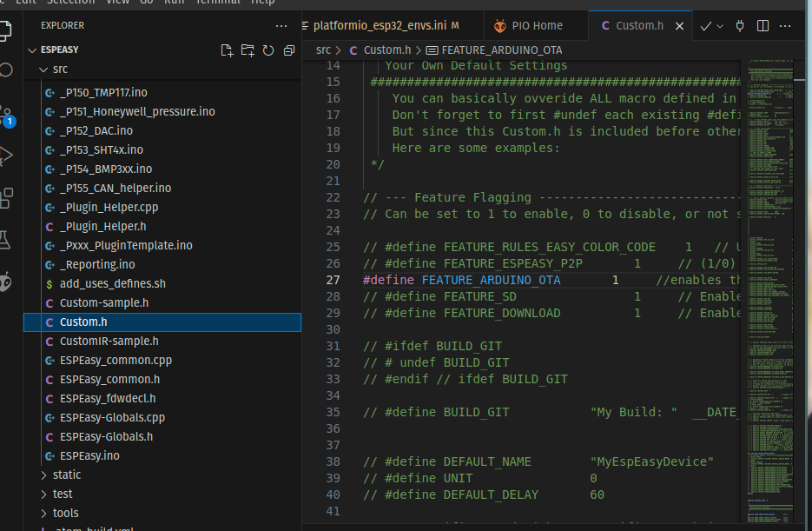Click line number 27 in gutter
The image size is (812, 531).
pos(333,280)
